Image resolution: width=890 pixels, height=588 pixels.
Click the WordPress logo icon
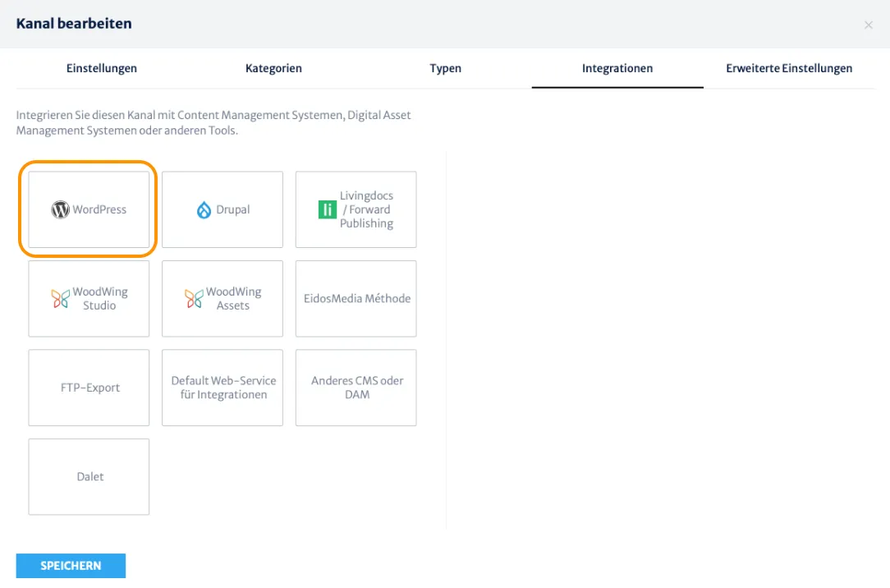(x=60, y=210)
